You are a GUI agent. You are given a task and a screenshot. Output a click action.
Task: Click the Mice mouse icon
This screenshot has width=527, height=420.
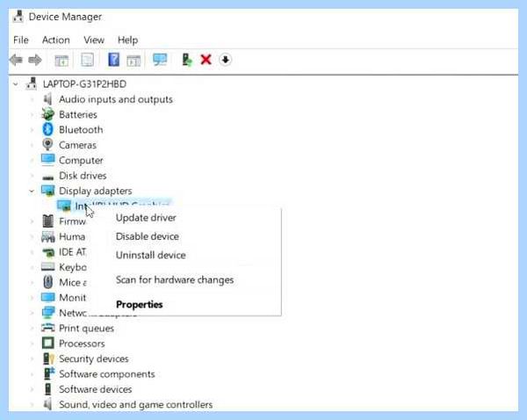coord(48,282)
